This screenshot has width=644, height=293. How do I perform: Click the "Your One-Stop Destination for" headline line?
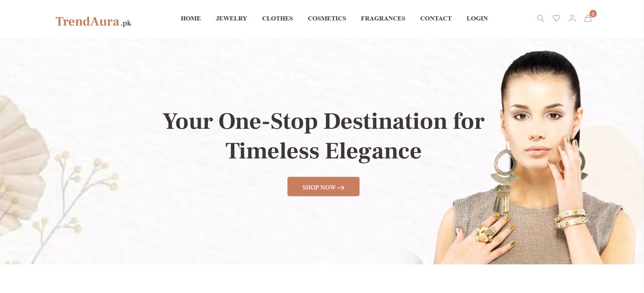tap(323, 121)
